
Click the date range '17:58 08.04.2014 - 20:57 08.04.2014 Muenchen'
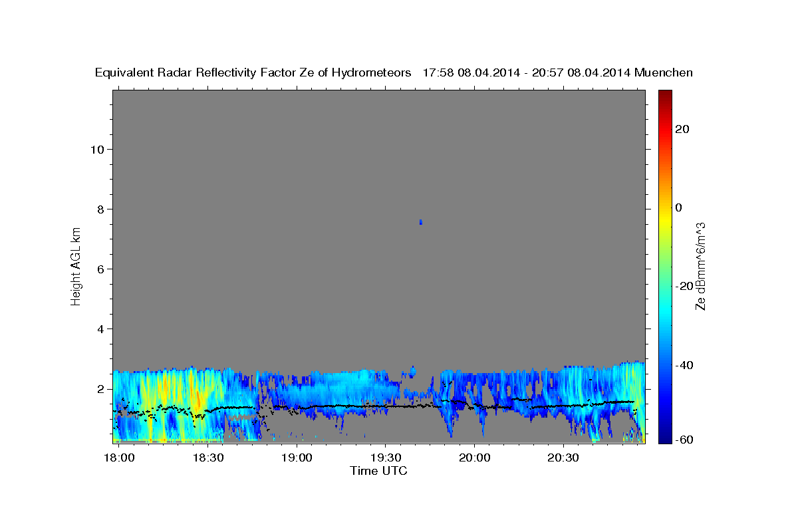coord(557,73)
